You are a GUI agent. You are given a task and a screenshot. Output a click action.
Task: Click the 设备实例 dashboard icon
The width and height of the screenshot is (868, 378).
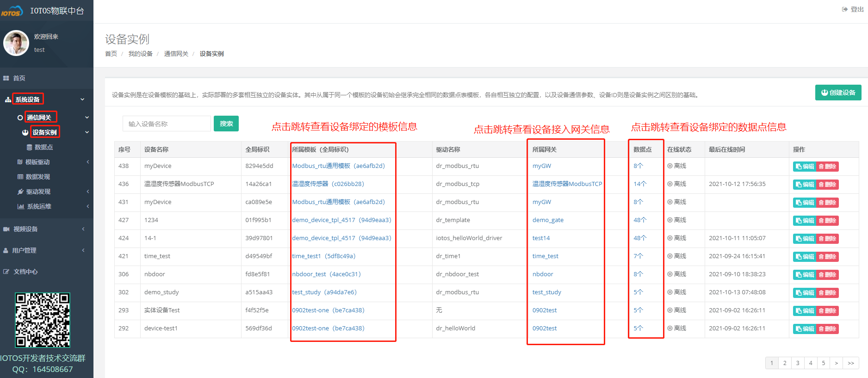pos(25,132)
